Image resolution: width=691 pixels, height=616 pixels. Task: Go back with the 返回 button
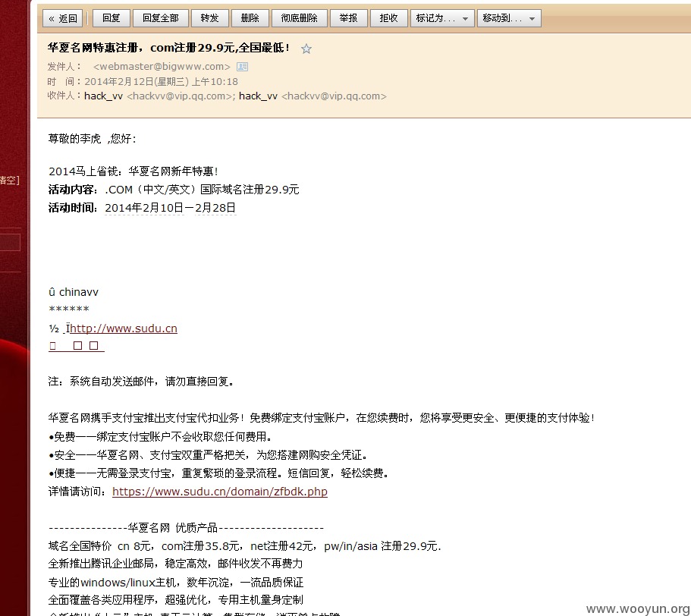pos(63,18)
